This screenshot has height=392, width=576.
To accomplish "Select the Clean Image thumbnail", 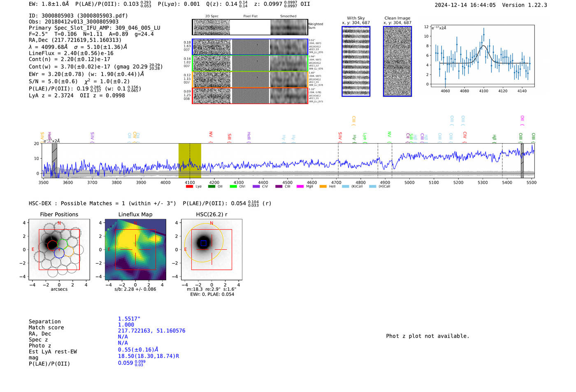I will (397, 61).
